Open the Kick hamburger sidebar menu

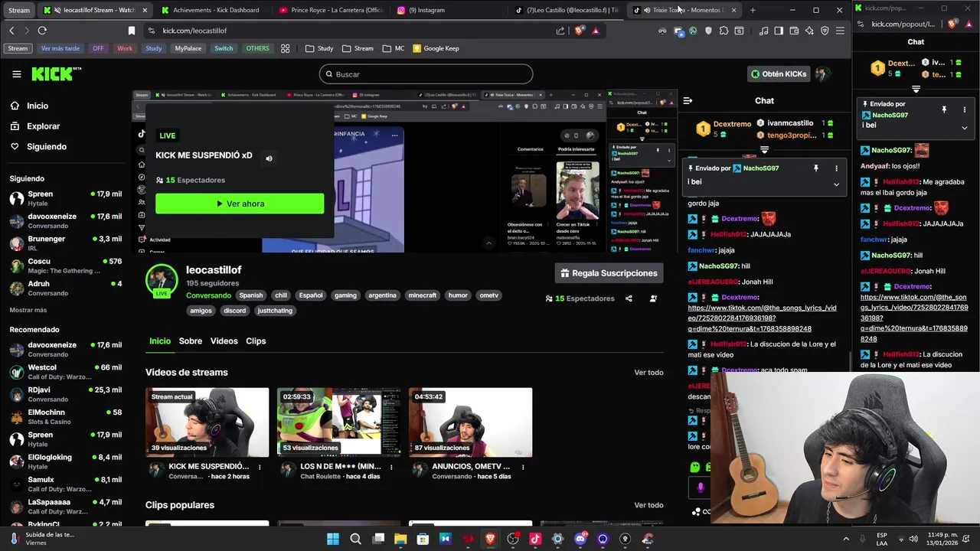(x=17, y=74)
